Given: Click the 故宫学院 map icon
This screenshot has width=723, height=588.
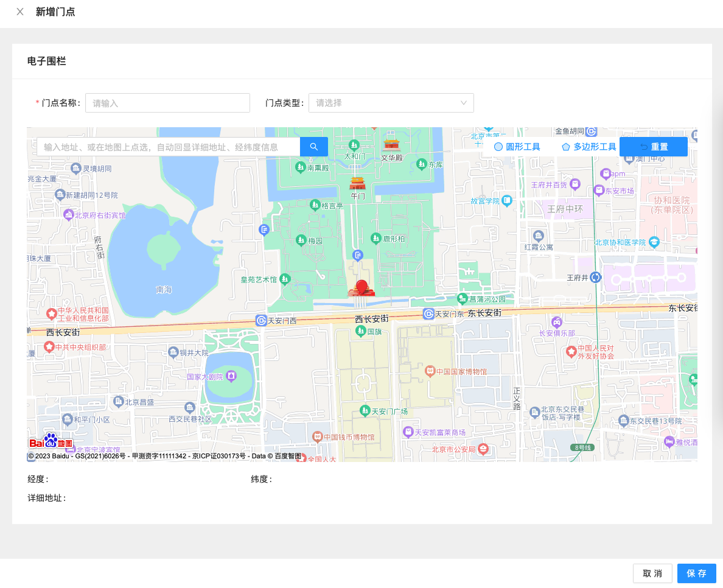Looking at the screenshot, I should coord(507,201).
